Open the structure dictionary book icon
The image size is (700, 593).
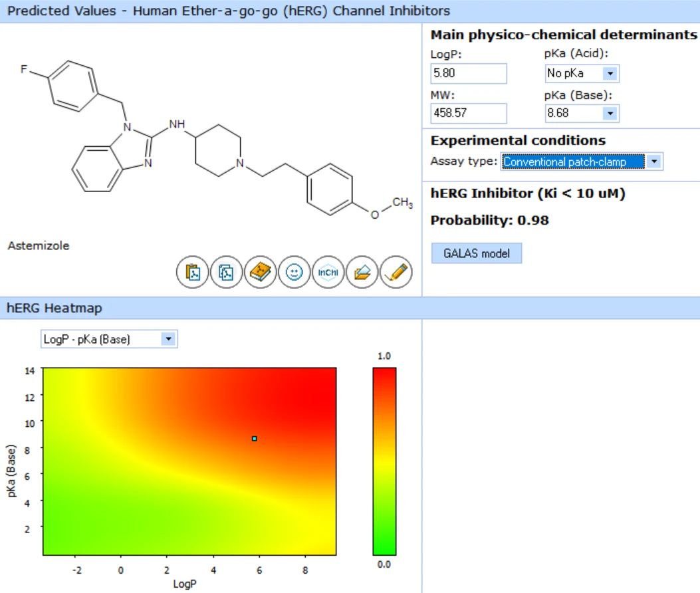(261, 272)
